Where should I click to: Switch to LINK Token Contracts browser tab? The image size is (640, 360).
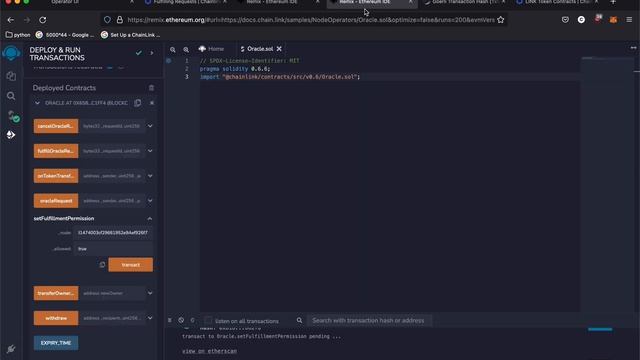point(557,2)
